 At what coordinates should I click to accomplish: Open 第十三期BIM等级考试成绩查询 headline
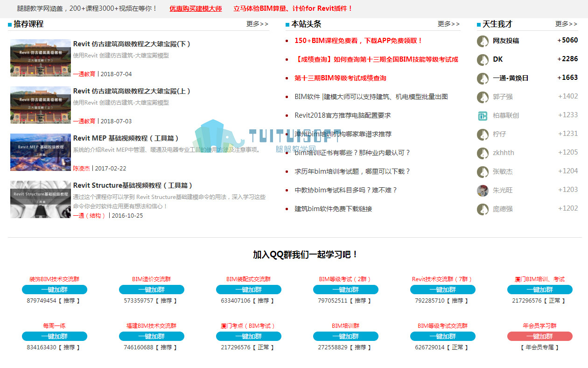(340, 78)
